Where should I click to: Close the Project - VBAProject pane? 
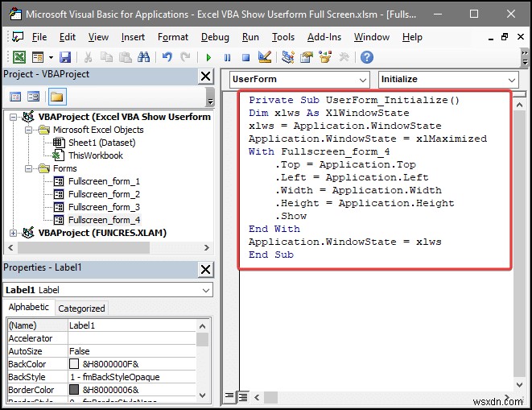coord(205,76)
